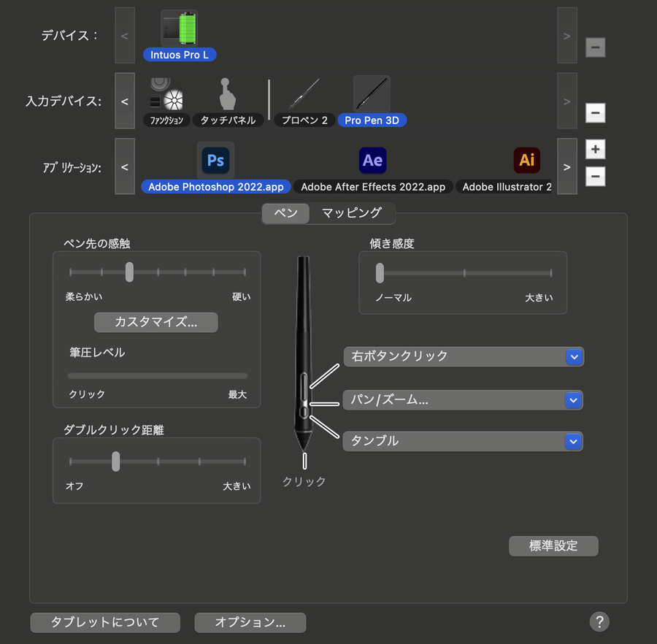The width and height of the screenshot is (657, 644).
Task: Choose the Adobe After Effects app icon
Action: point(372,160)
